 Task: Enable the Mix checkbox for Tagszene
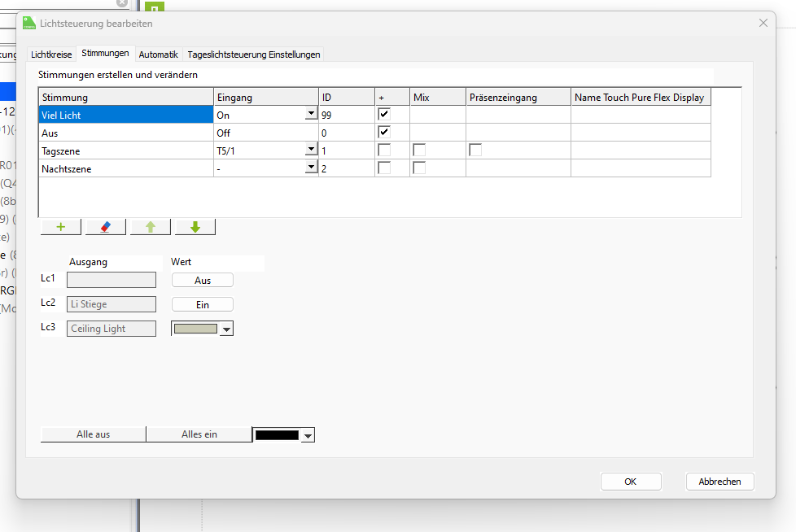point(418,150)
